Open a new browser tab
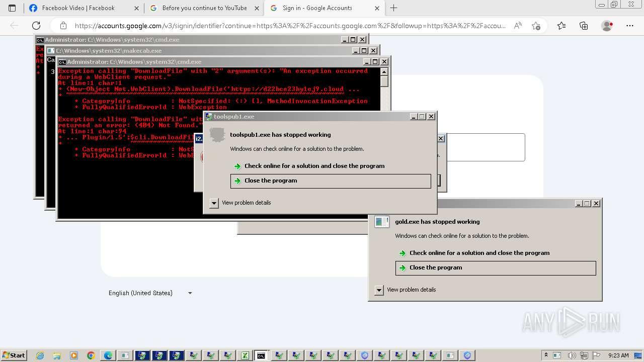The height and width of the screenshot is (362, 644). point(393,8)
